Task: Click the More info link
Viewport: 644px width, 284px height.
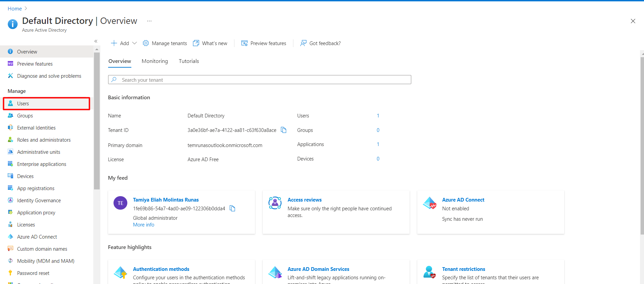Action: (143, 224)
